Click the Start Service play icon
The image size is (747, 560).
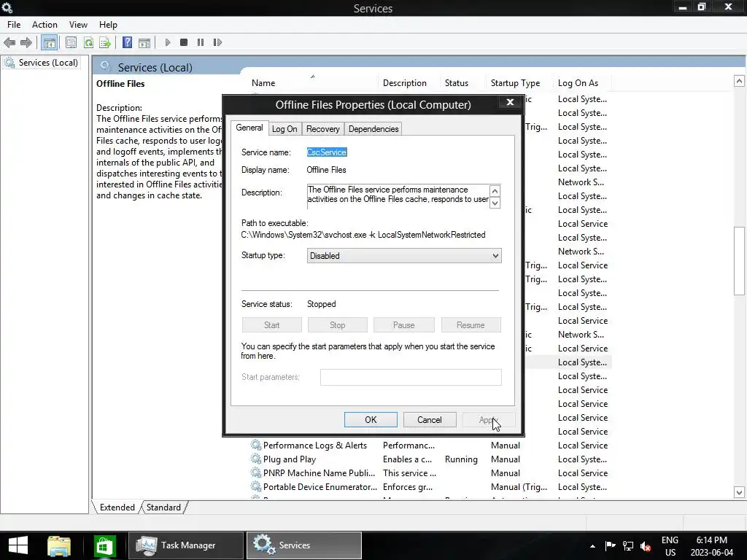pyautogui.click(x=167, y=42)
